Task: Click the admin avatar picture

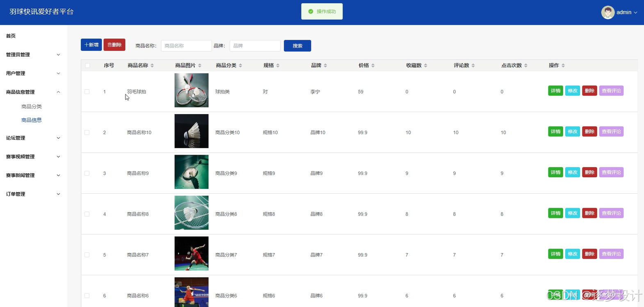Action: (x=607, y=12)
